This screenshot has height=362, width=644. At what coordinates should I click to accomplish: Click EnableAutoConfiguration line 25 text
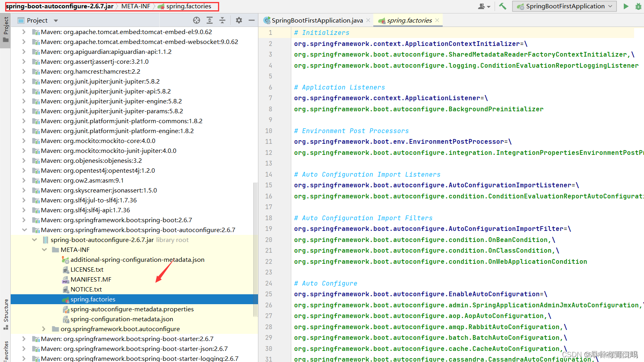point(420,294)
